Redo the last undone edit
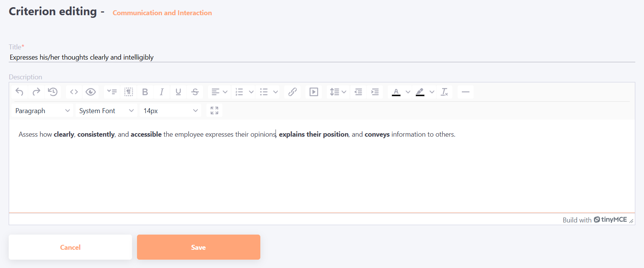 pyautogui.click(x=36, y=92)
